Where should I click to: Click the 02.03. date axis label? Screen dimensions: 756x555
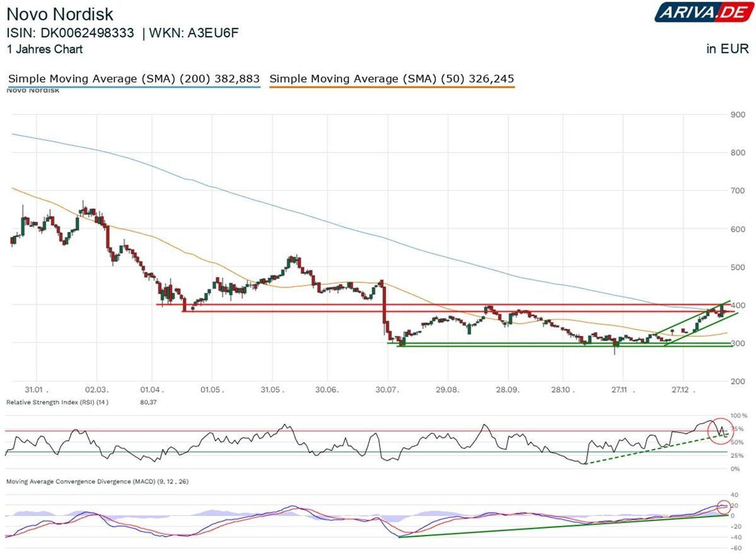click(96, 390)
